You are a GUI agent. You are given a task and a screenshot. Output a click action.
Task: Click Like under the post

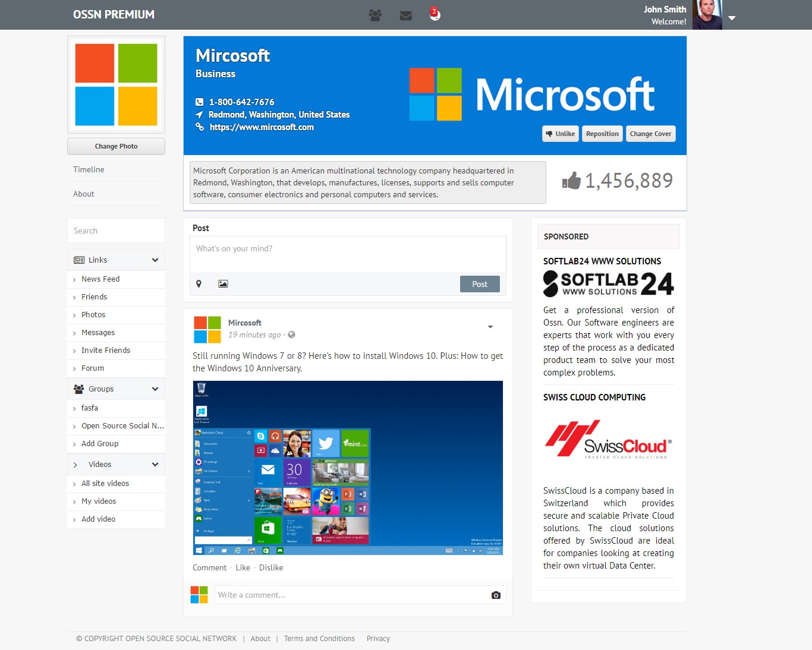[x=243, y=567]
